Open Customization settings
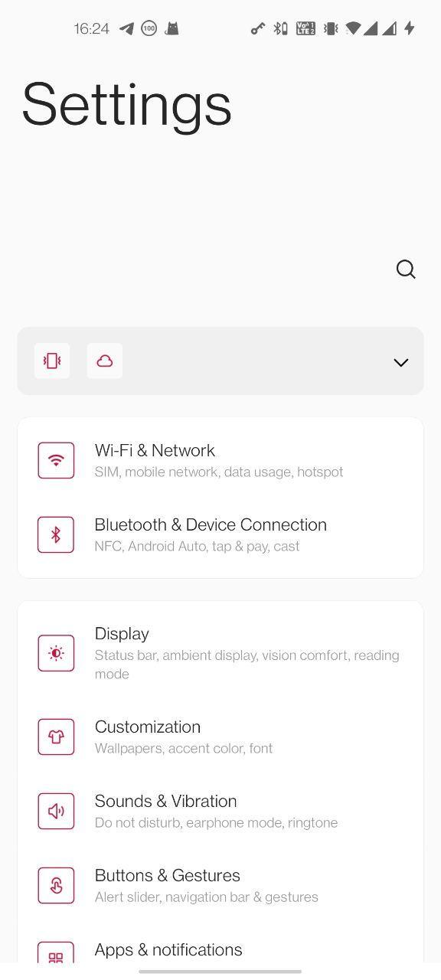This screenshot has width=441, height=980. [x=220, y=737]
